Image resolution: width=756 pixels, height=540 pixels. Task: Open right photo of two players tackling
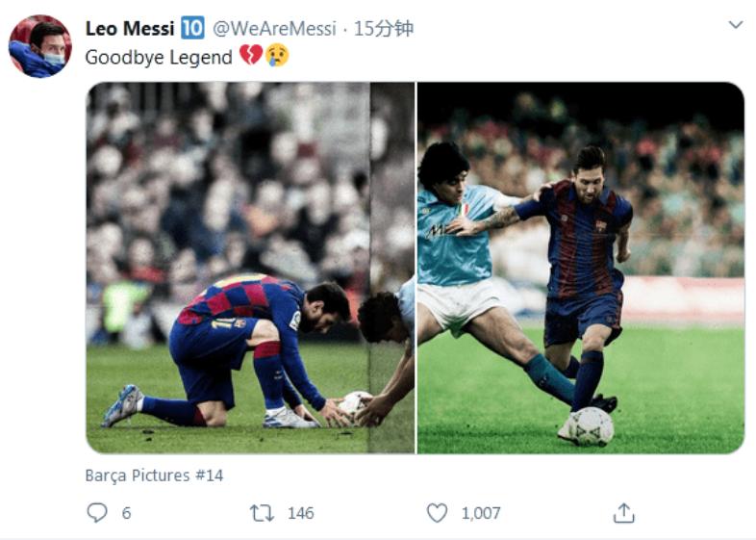(x=581, y=268)
